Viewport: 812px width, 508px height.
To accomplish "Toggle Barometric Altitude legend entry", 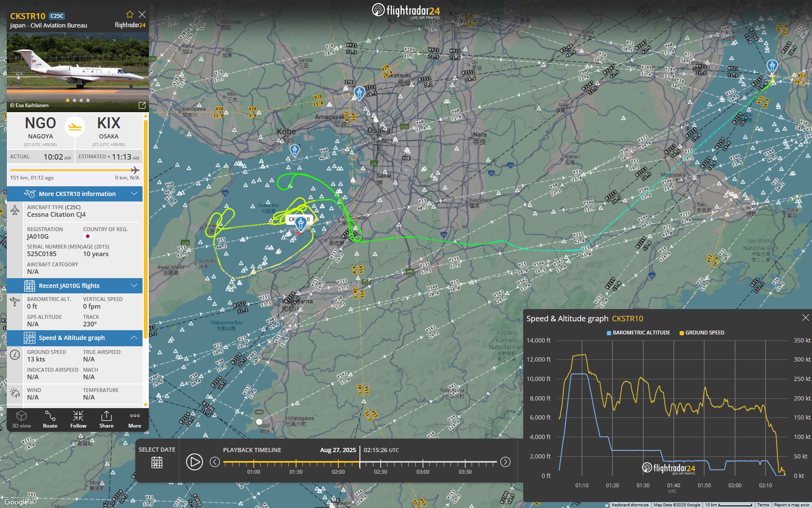I will [x=639, y=333].
